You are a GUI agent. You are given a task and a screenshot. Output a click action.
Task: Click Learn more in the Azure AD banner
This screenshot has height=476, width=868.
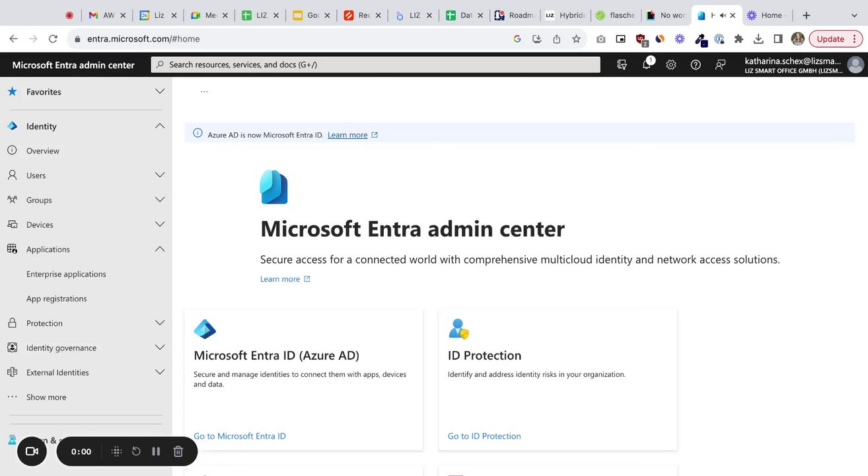coord(347,135)
